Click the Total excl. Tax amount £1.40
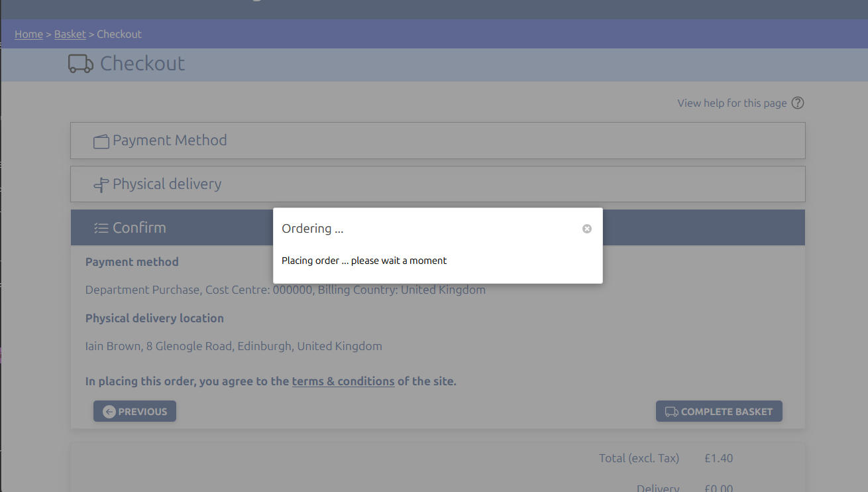This screenshot has width=868, height=492. point(718,458)
